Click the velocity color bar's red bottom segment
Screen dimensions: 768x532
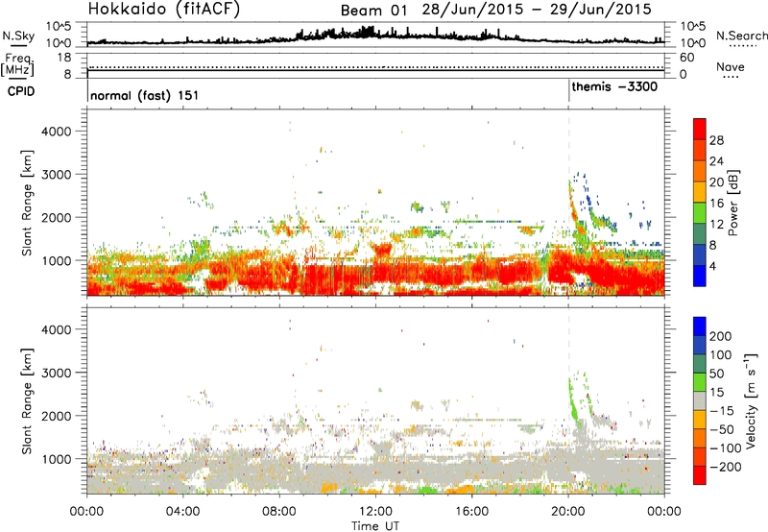[700, 475]
